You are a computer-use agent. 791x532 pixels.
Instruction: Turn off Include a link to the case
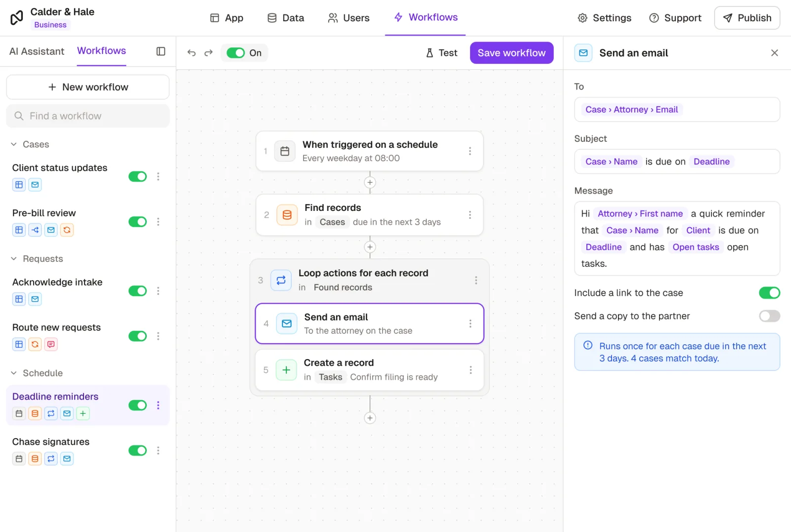coord(769,293)
